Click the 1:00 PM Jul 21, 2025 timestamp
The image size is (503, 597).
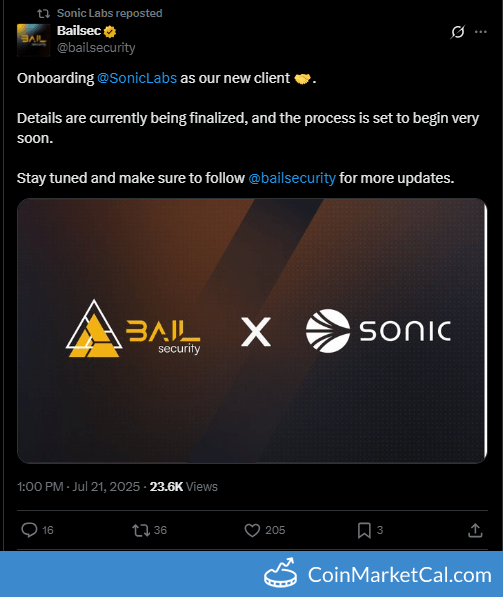tap(78, 487)
